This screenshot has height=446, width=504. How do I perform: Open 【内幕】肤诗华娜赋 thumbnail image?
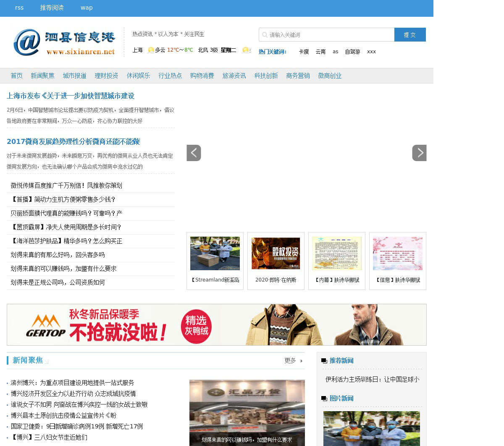tap(337, 253)
